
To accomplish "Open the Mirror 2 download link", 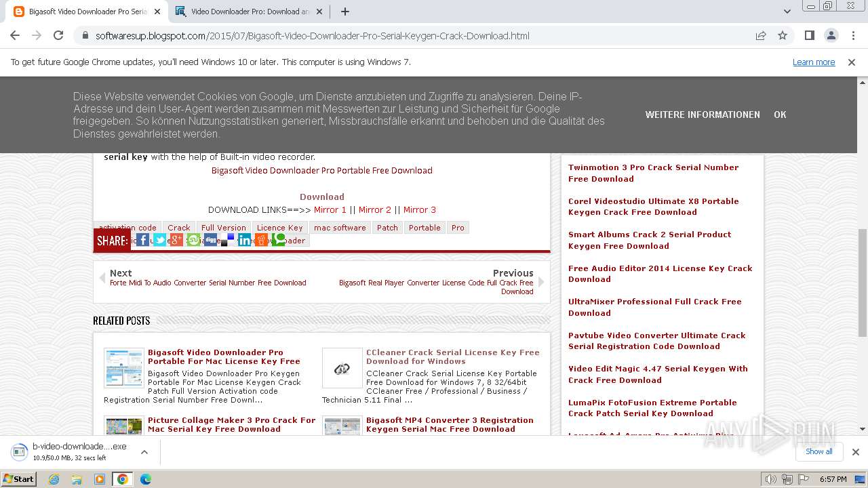I will [x=375, y=209].
